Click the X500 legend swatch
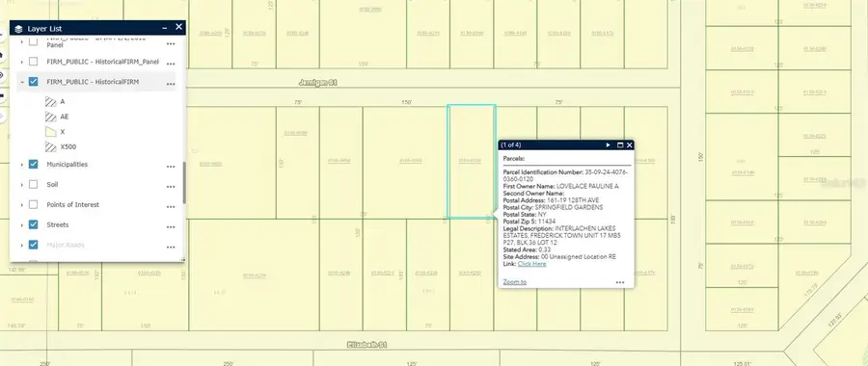 click(51, 146)
